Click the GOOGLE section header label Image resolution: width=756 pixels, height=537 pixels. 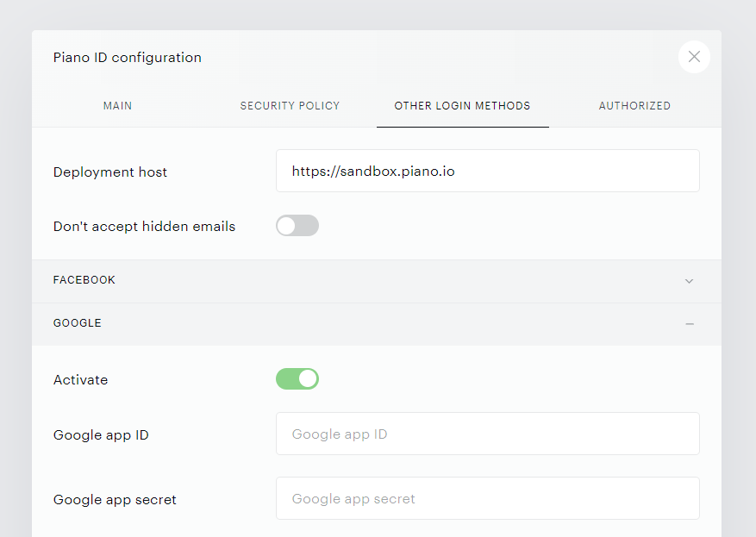pyautogui.click(x=77, y=323)
